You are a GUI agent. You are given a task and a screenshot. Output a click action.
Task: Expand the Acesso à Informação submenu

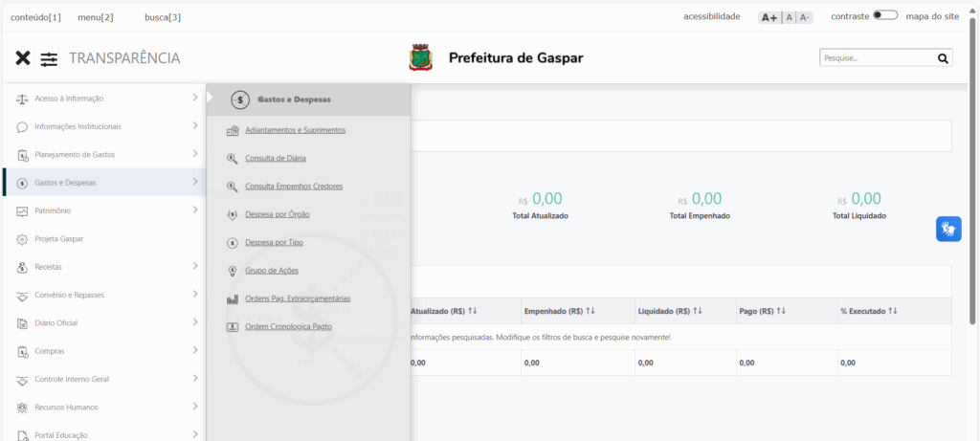pos(195,99)
